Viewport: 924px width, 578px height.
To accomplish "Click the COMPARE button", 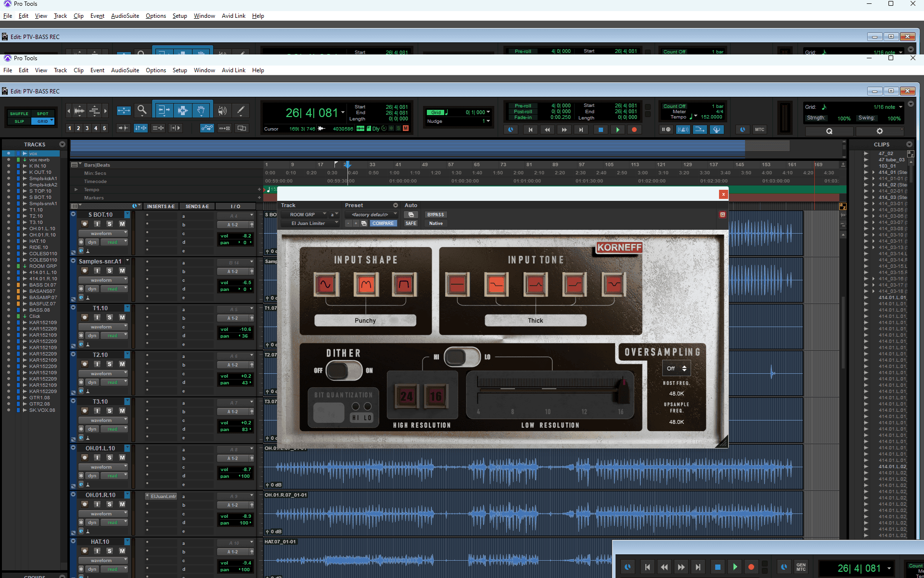I will click(383, 223).
